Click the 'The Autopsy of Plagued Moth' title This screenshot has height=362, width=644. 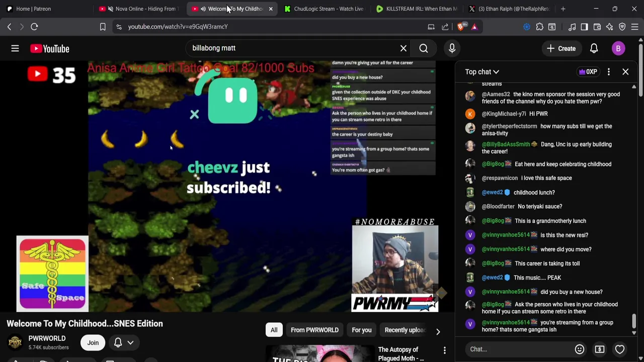(401, 354)
